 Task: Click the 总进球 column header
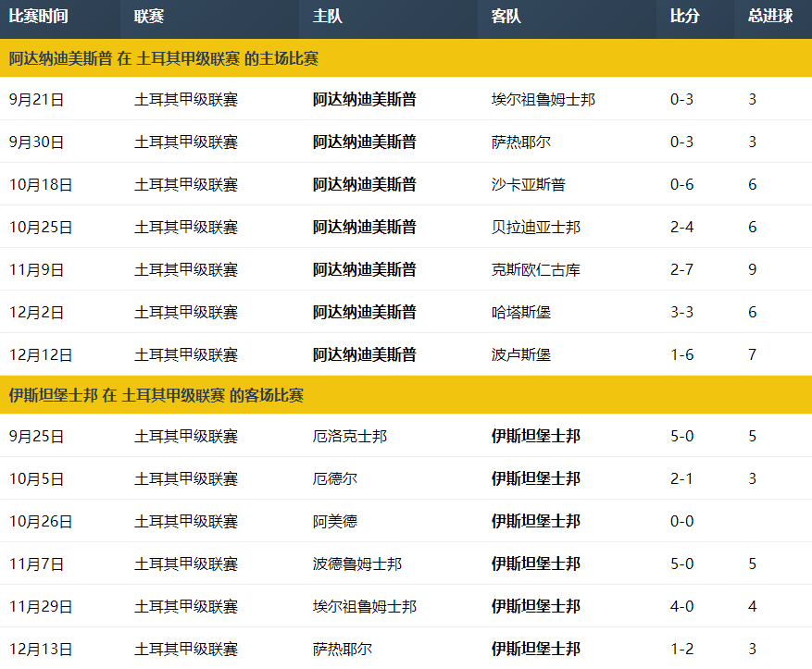(770, 17)
